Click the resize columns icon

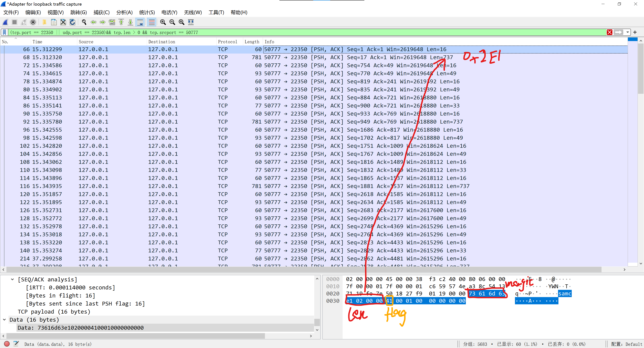click(x=191, y=22)
